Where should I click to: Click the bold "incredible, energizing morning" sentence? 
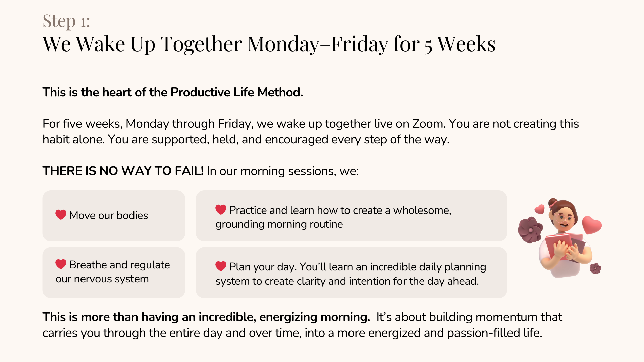206,317
